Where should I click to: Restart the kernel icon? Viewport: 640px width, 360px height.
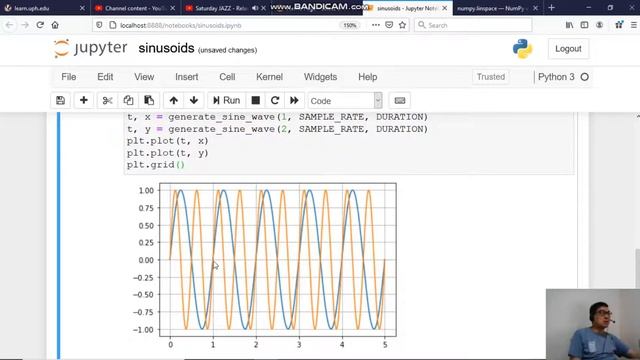(275, 100)
